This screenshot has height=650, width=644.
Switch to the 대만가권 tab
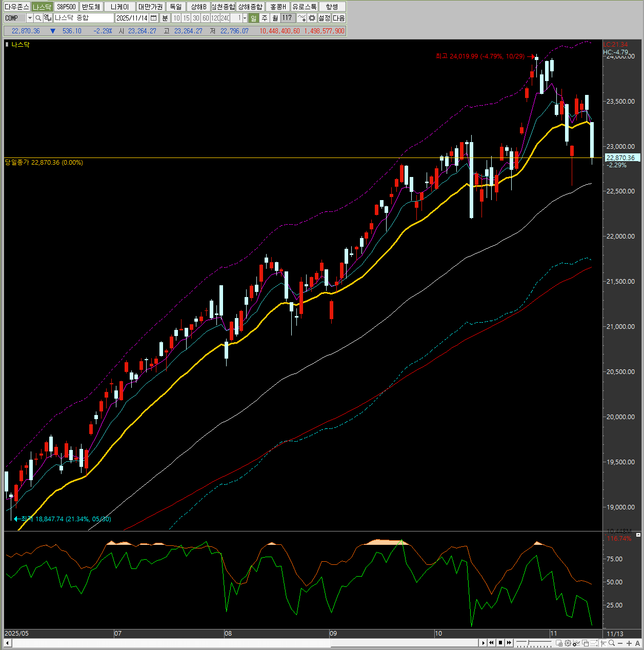[151, 7]
